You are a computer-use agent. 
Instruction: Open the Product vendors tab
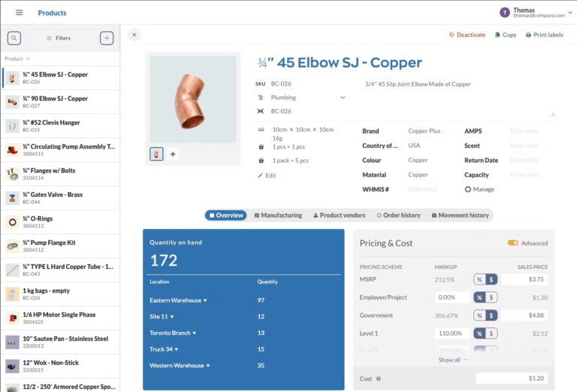click(x=340, y=216)
